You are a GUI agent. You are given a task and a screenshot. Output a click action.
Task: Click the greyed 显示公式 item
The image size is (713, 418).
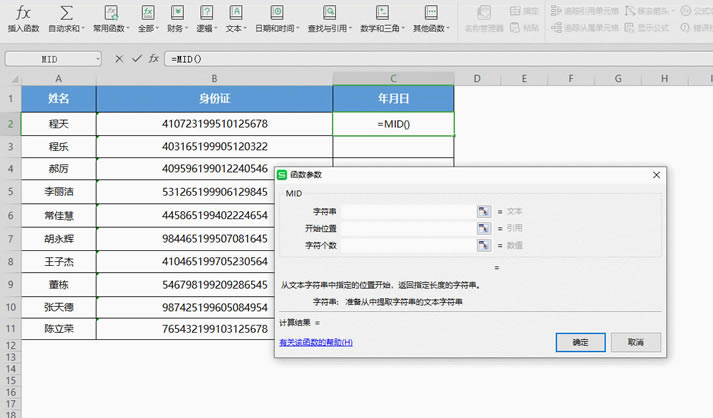click(x=647, y=28)
